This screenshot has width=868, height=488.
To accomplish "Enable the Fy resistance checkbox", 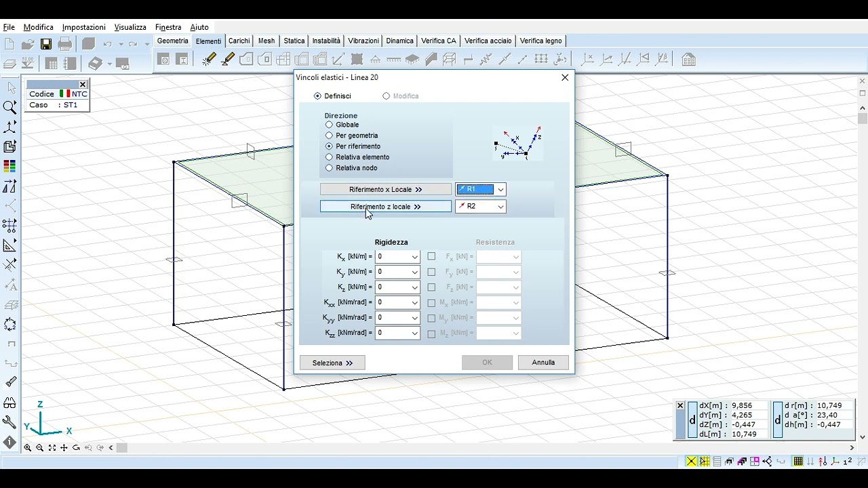I will coord(431,272).
